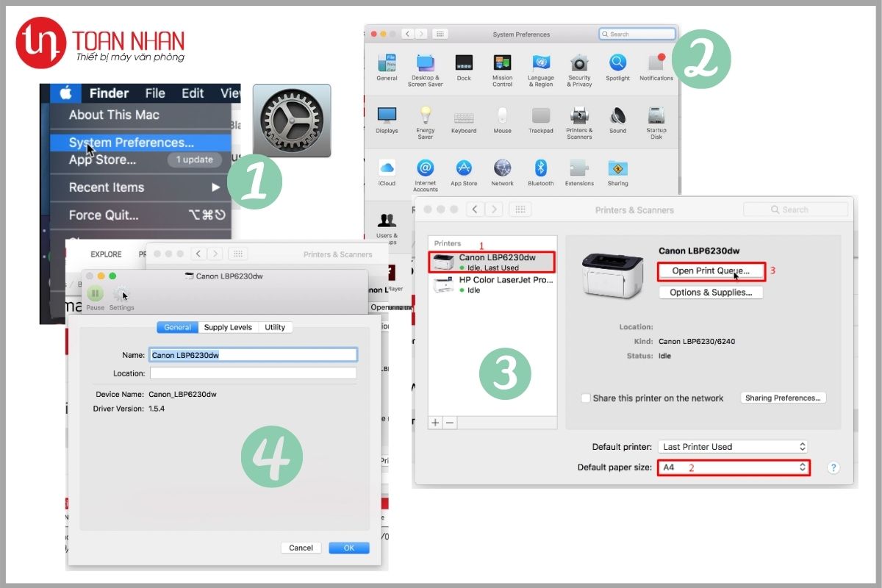The width and height of the screenshot is (882, 588).
Task: Click the printer Location input field
Action: (x=253, y=373)
